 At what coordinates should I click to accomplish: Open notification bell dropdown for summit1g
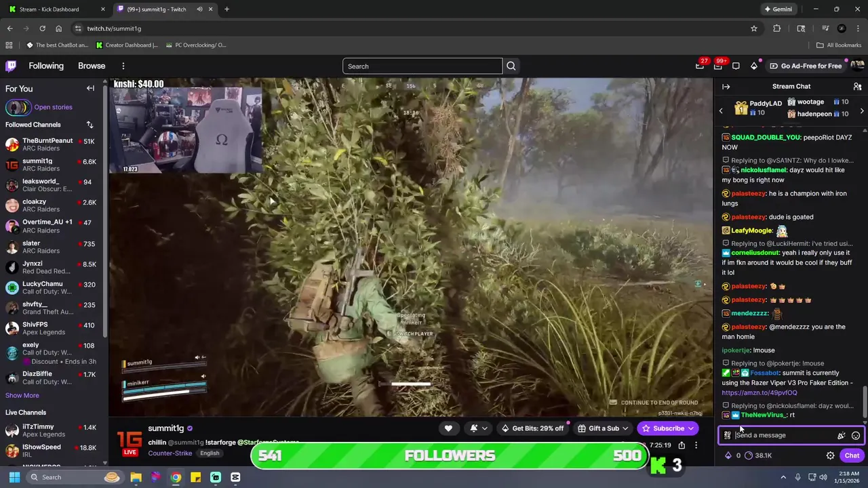pyautogui.click(x=478, y=428)
